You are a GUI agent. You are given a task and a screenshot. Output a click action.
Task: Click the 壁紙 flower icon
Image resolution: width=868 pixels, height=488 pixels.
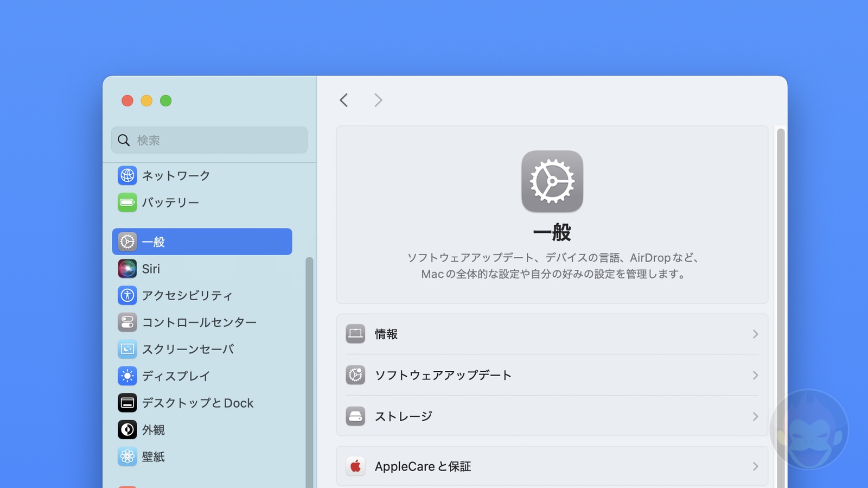[x=127, y=457]
